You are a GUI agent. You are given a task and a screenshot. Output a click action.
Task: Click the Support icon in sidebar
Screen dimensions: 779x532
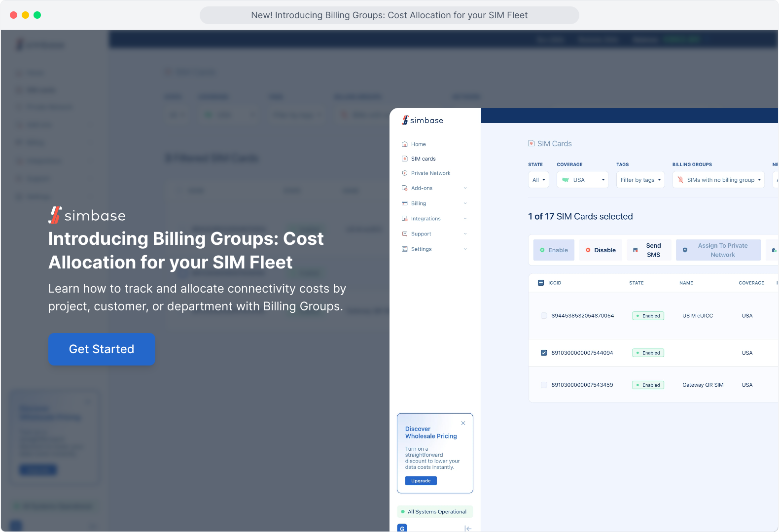(405, 234)
